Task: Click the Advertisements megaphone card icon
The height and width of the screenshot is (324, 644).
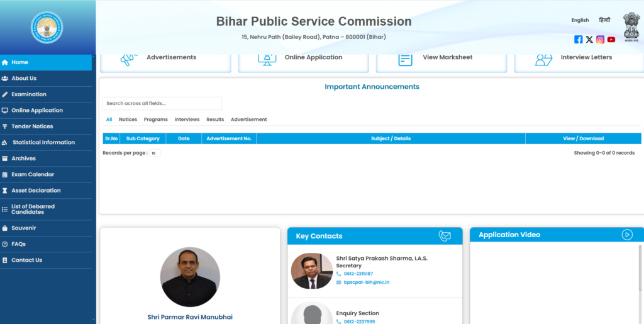Action: (128, 60)
